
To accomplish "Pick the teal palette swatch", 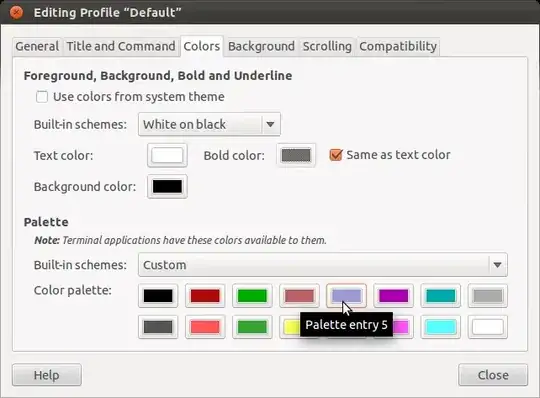I will (440, 296).
